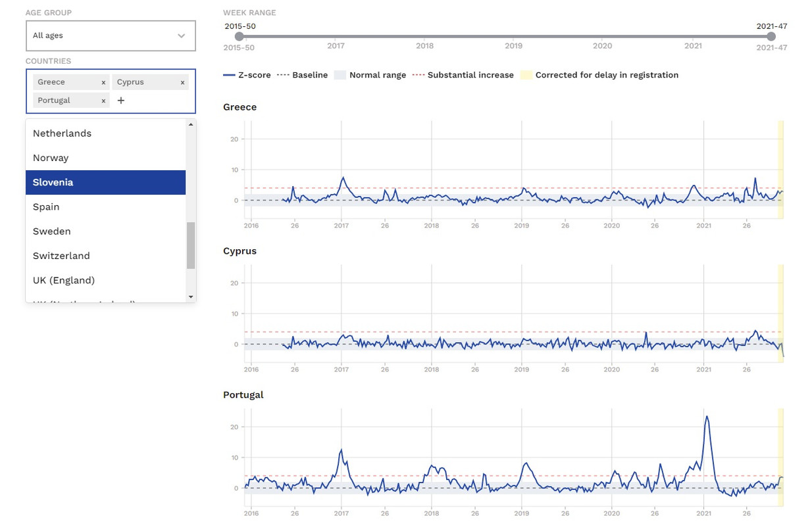Click the country list scroll down arrow
812x526 pixels.
[191, 297]
